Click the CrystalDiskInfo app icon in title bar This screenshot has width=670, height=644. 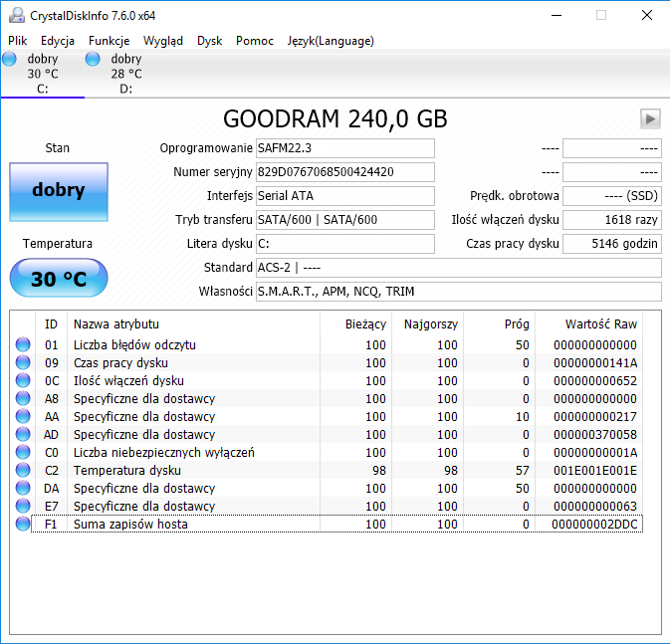17,15
